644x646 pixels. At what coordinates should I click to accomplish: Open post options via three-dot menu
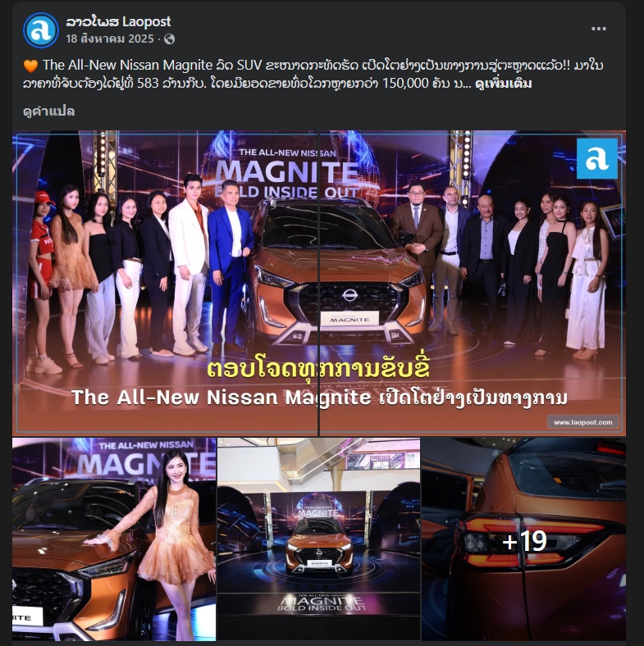[x=598, y=29]
